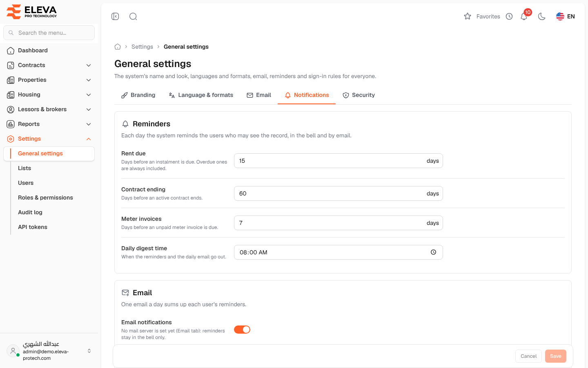This screenshot has height=368, width=588.
Task: Open search with the magnifier icon
Action: point(133,16)
